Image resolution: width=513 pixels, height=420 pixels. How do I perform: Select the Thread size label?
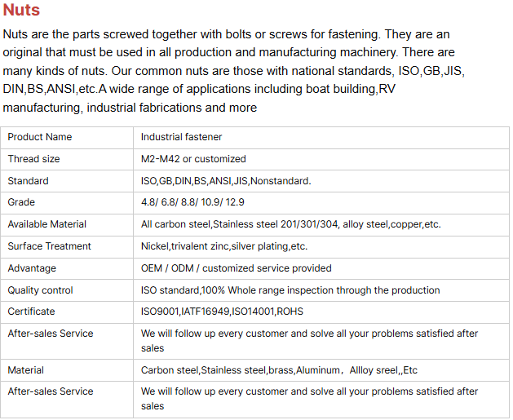click(x=34, y=159)
